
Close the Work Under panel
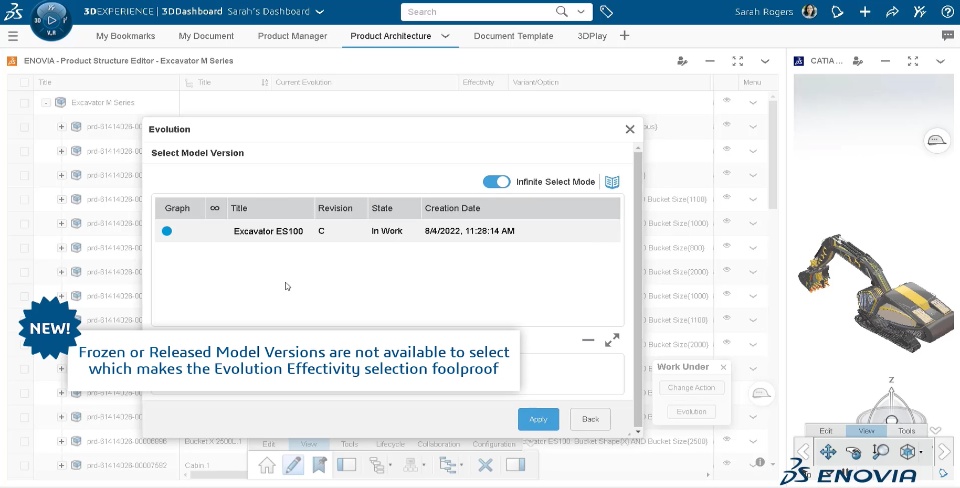724,367
